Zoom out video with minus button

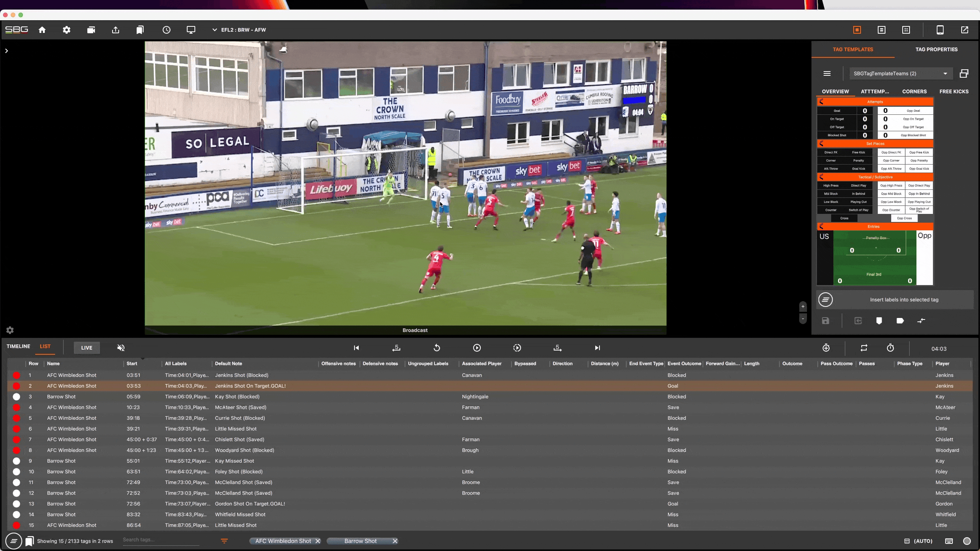coord(803,319)
